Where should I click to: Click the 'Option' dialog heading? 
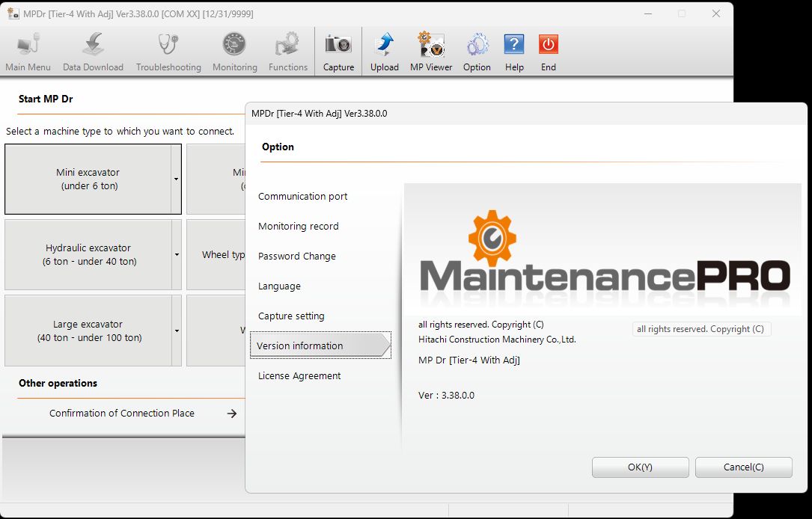(278, 147)
